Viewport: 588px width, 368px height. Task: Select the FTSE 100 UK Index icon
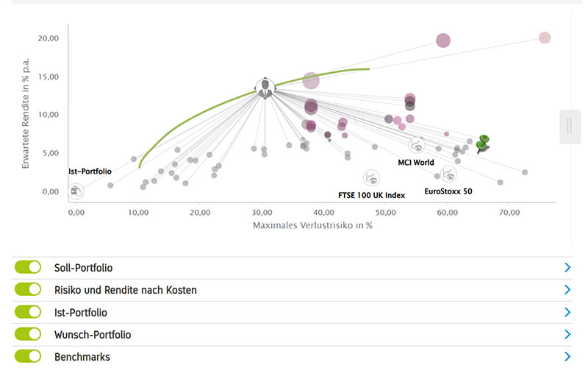tap(371, 177)
